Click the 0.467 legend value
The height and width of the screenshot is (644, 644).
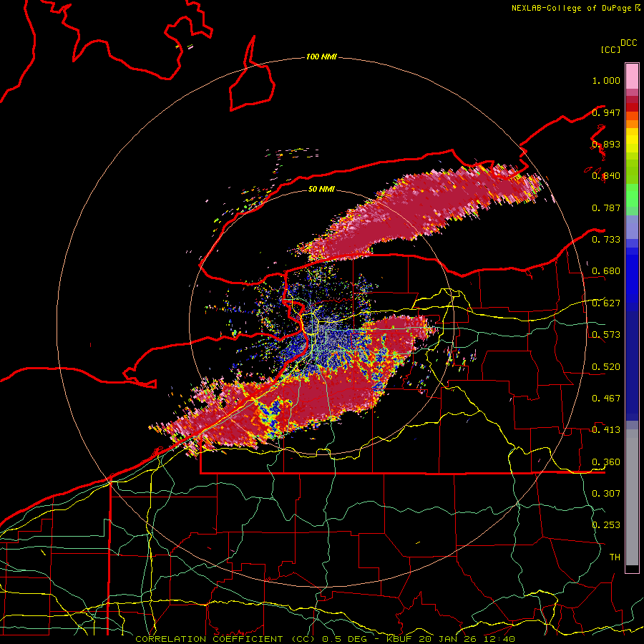click(x=606, y=398)
